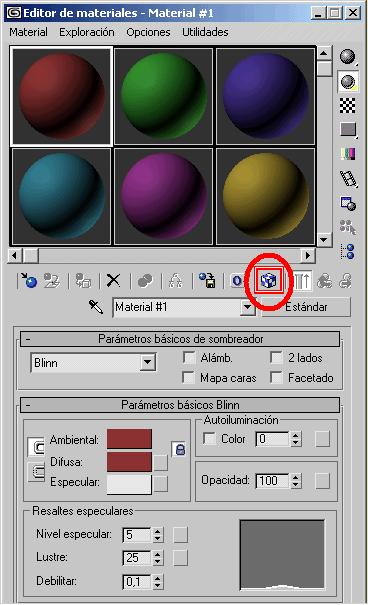Click the Make Unique icon
368x605 pixels.
(176, 281)
